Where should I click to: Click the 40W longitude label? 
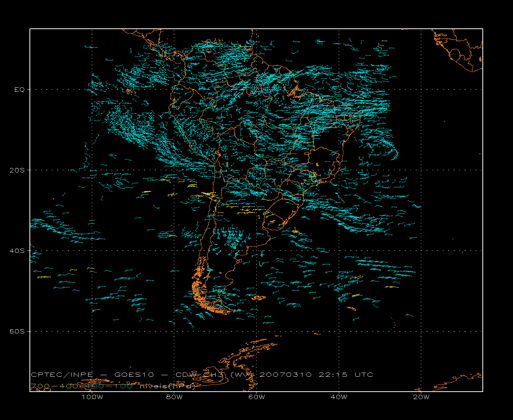[339, 397]
